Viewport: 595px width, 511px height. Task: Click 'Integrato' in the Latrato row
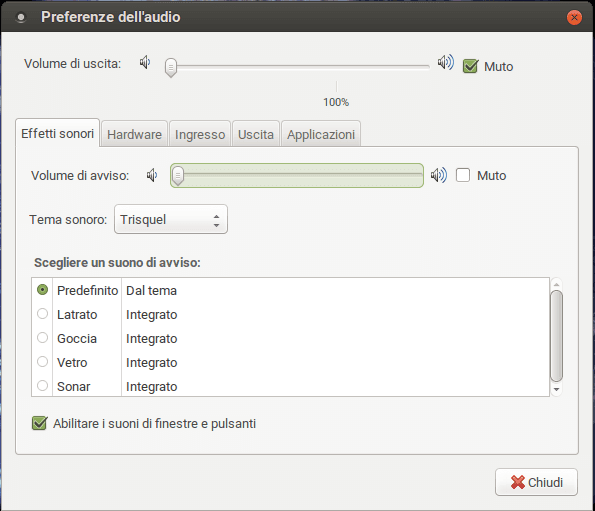point(151,314)
